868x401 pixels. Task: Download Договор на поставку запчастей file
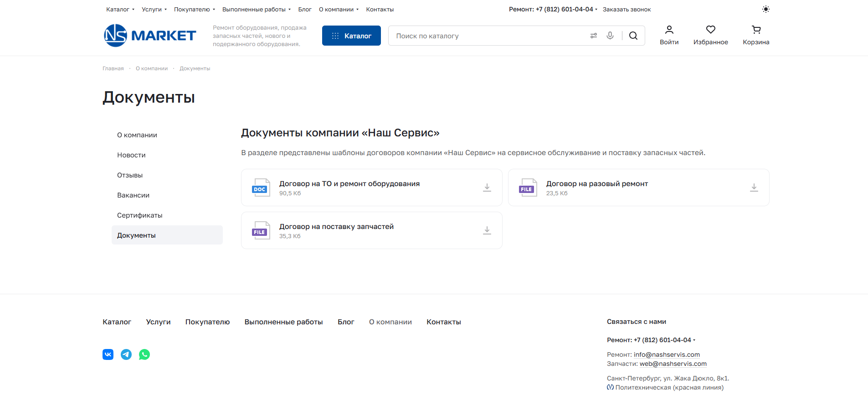point(487,230)
